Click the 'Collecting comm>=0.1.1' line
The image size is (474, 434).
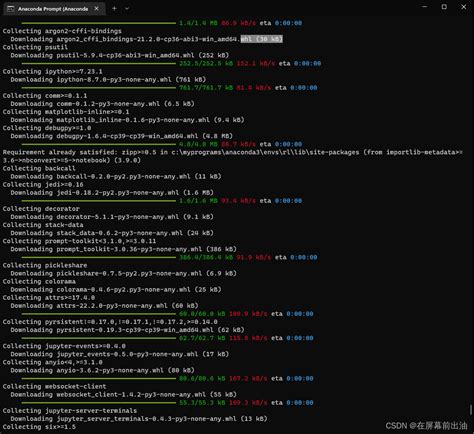[x=45, y=96]
